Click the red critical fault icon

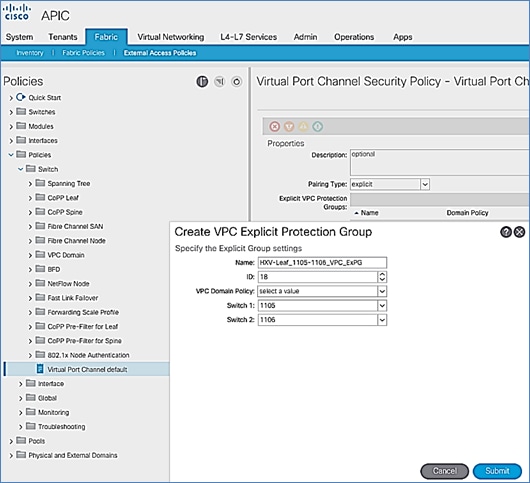click(274, 126)
